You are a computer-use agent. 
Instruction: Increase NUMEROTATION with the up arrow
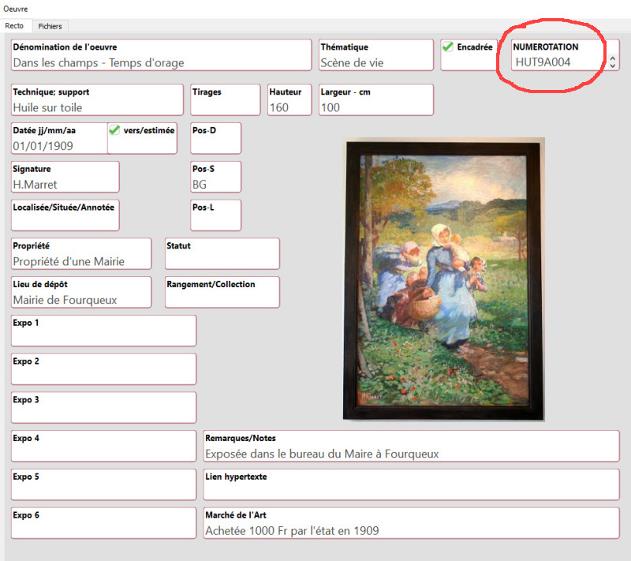pos(612,59)
